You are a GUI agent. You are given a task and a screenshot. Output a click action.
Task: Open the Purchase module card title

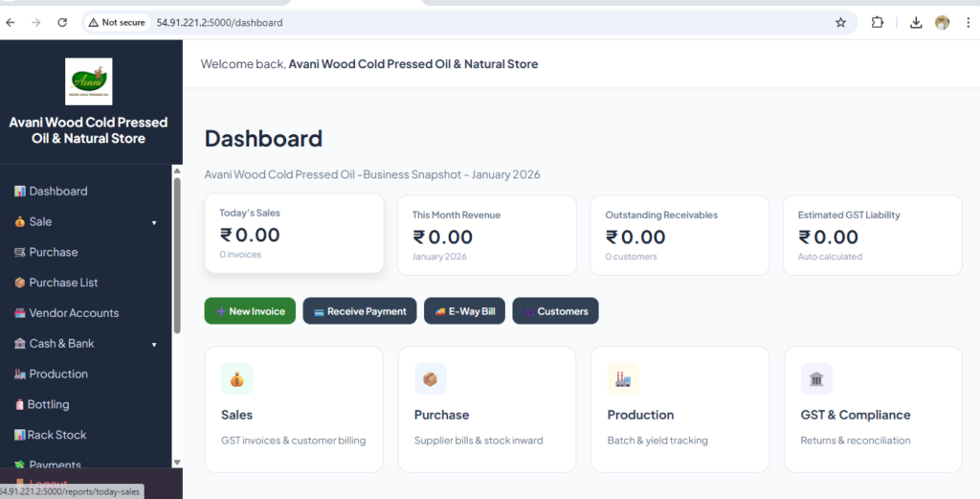(x=441, y=415)
